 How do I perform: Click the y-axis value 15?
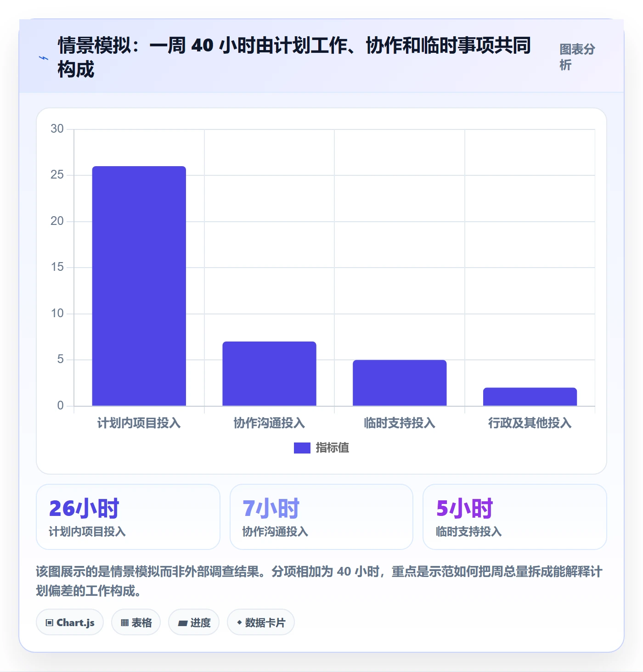point(57,267)
